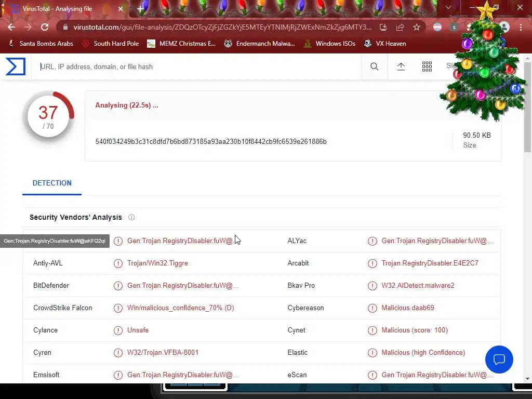Click the alert icon for Arcabit result

372,263
